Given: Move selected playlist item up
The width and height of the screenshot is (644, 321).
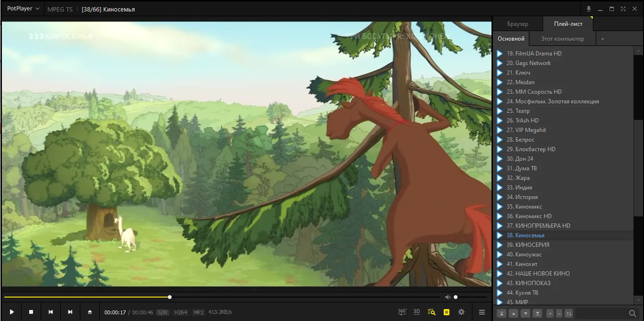Looking at the screenshot, I should point(513,313).
